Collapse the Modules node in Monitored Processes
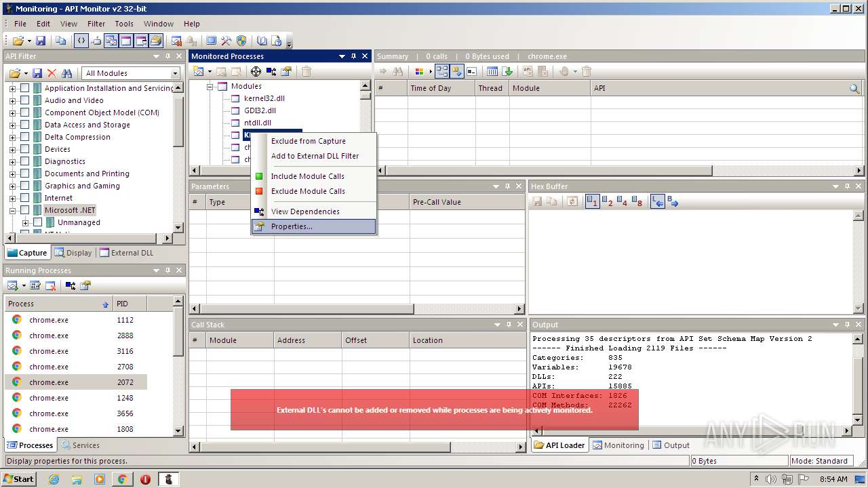This screenshot has width=868, height=488. (x=210, y=86)
